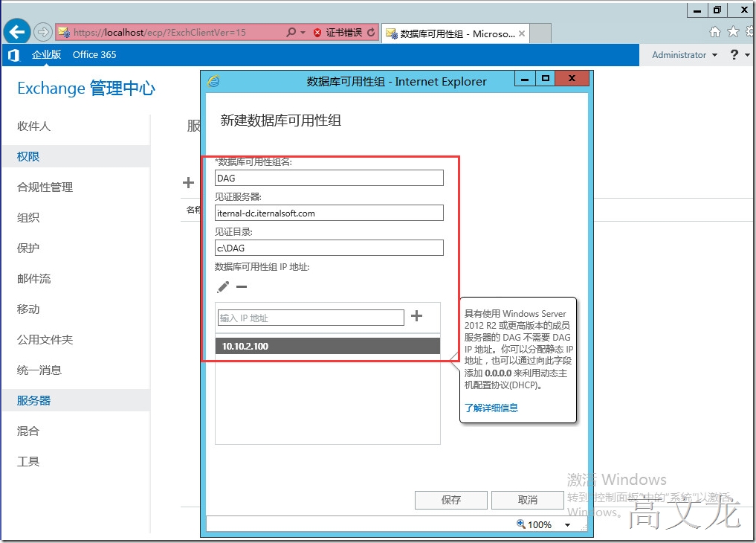Click the browser forward arrow
The height and width of the screenshot is (543, 756).
43,32
